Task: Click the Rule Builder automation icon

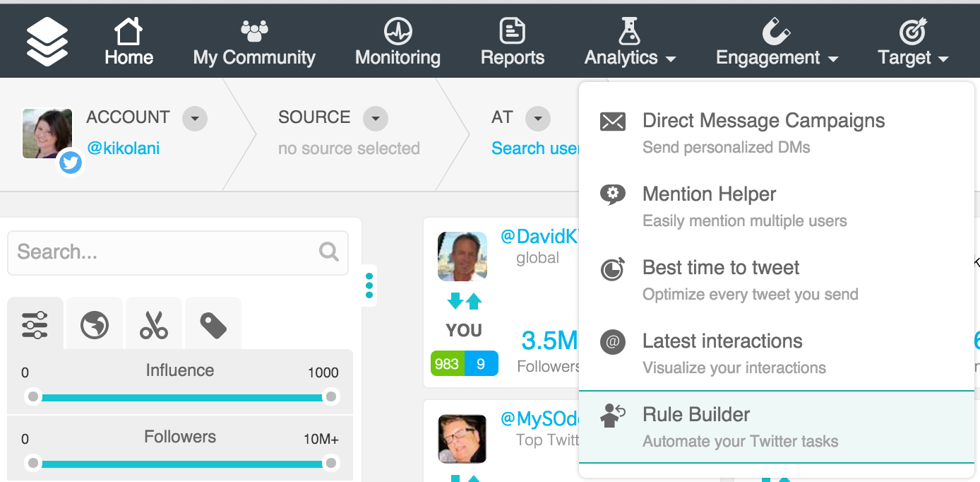Action: pos(613,416)
